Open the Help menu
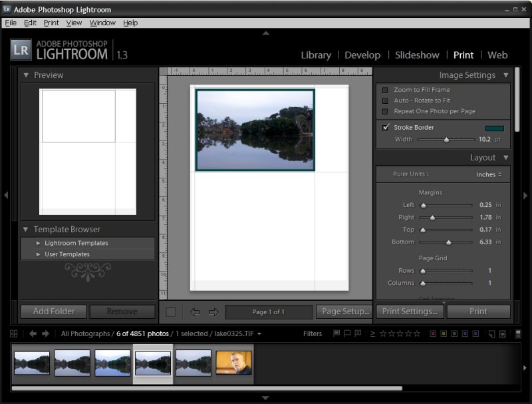532x404 pixels. tap(130, 23)
